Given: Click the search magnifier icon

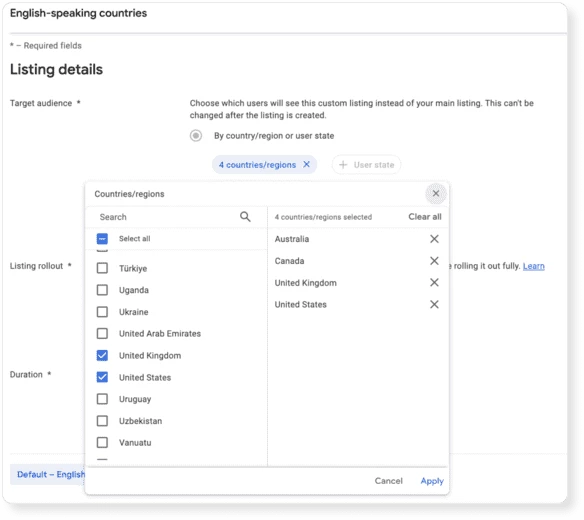Looking at the screenshot, I should tap(245, 216).
